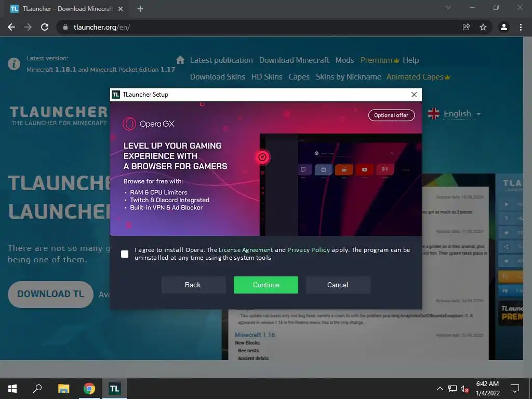Select the TLauncher – Download Minecraft tab
Screen dimensions: 532x399
tap(67, 9)
